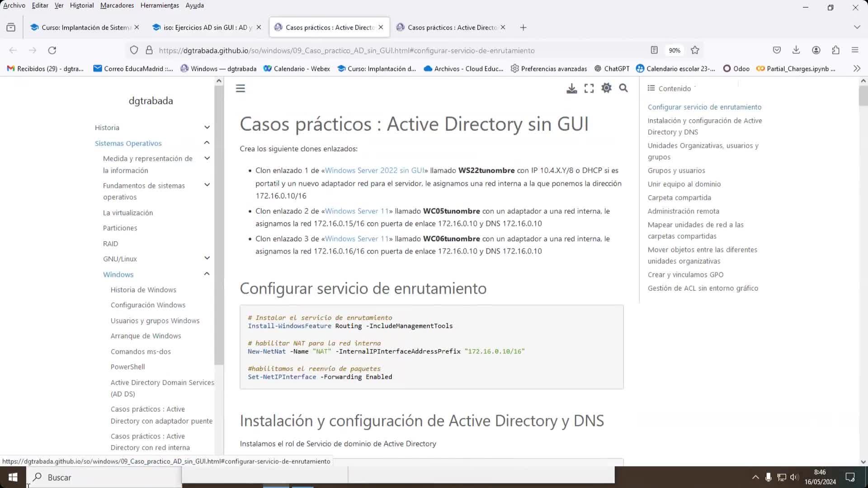This screenshot has height=488, width=868.
Task: Click the page download icon
Action: tap(571, 89)
